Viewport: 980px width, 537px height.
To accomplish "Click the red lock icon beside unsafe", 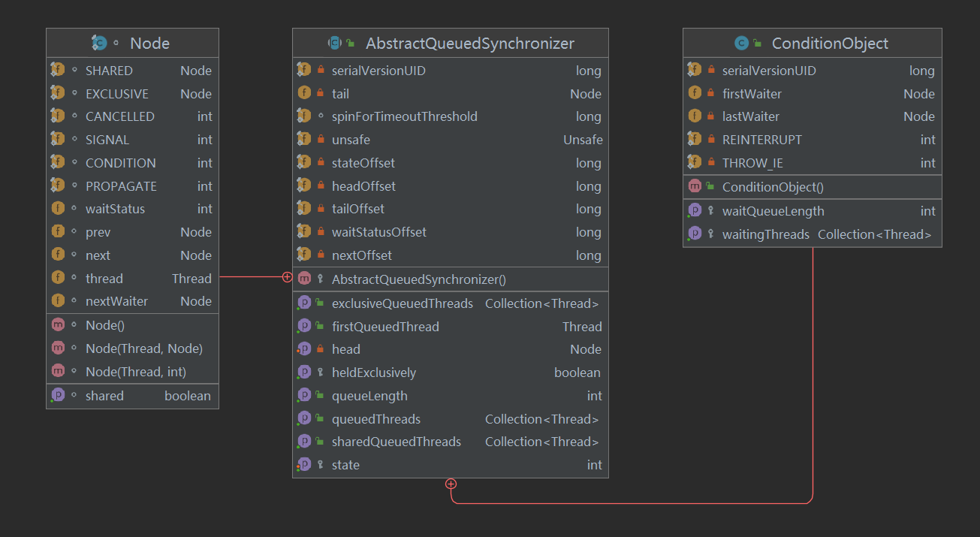I will click(x=321, y=140).
